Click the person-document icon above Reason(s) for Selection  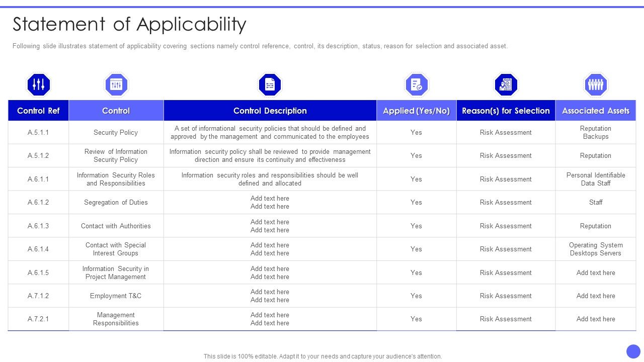click(506, 84)
